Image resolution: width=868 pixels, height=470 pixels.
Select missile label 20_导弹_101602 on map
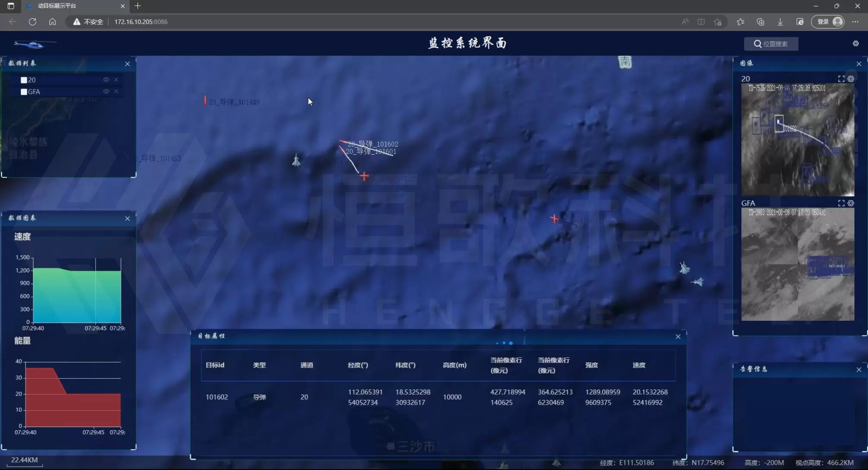coord(373,144)
